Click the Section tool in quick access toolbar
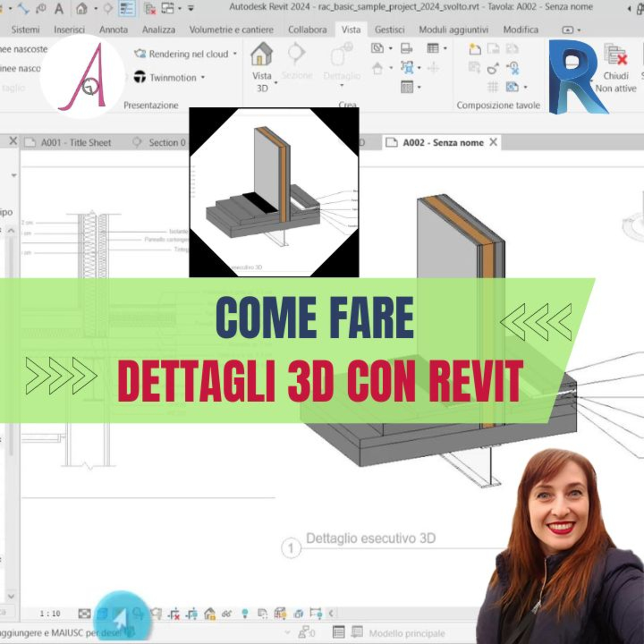The height and width of the screenshot is (644, 644). (108, 8)
